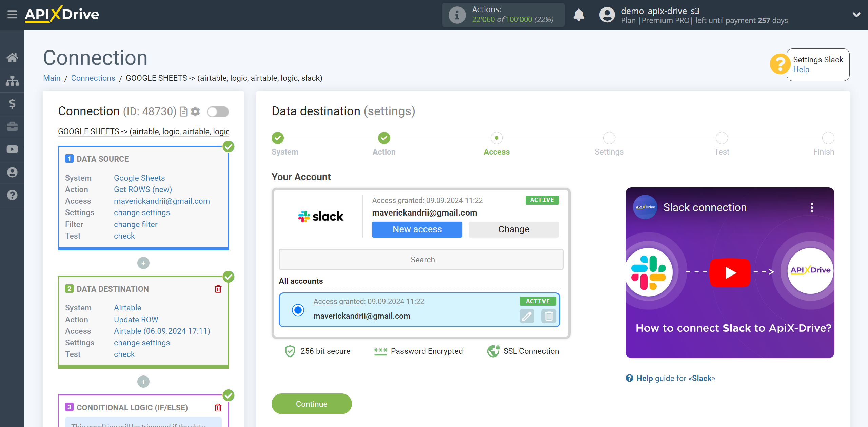Expand the Settings step in progress bar
Image resolution: width=868 pixels, height=427 pixels.
point(608,137)
